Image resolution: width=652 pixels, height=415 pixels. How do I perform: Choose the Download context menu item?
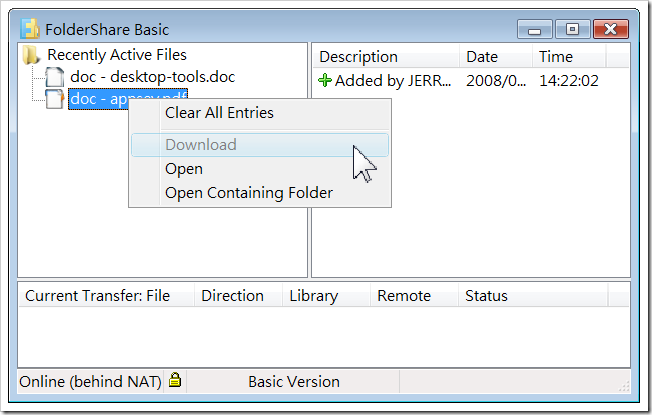(260, 145)
